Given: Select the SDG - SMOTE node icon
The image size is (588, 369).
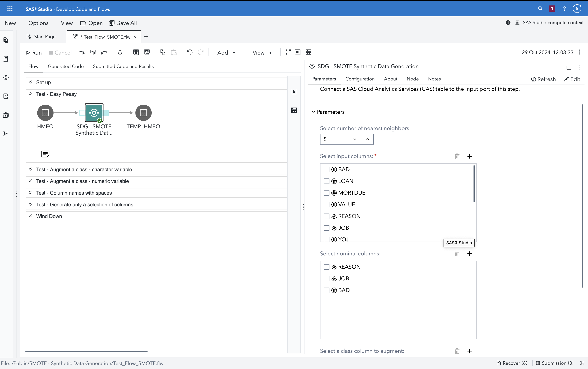Looking at the screenshot, I should pos(94,113).
